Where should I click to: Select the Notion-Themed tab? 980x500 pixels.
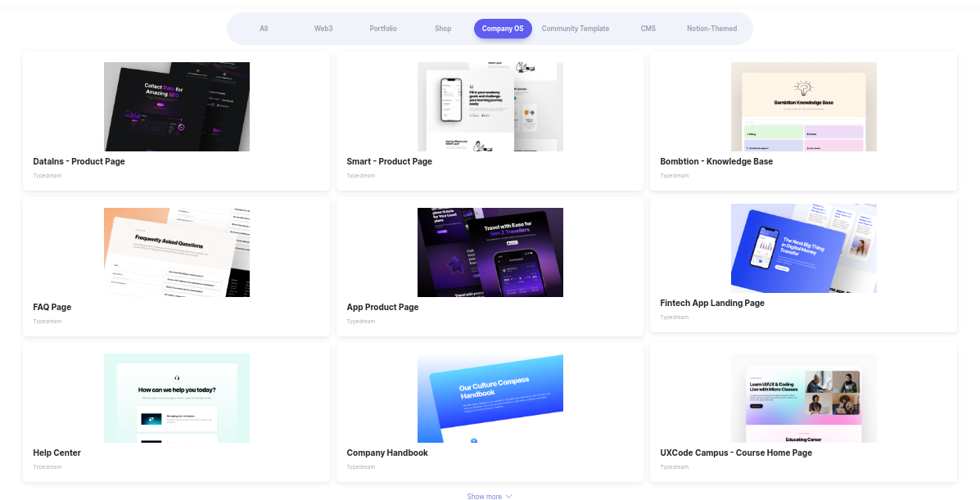click(712, 29)
